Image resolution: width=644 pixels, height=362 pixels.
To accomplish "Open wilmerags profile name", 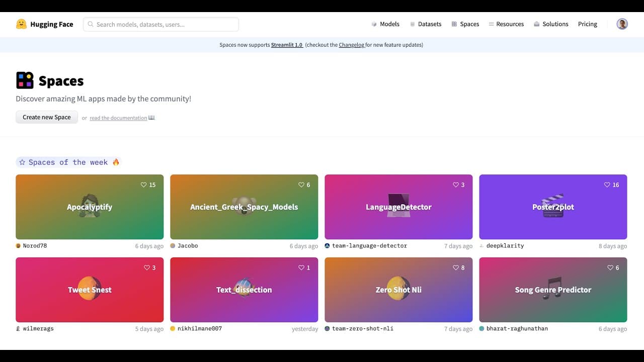I will (38, 329).
